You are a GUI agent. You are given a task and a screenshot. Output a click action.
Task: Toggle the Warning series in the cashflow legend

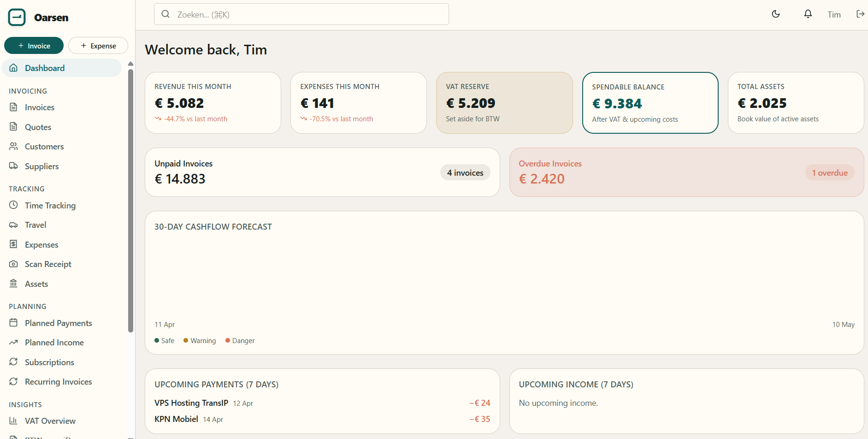point(200,340)
